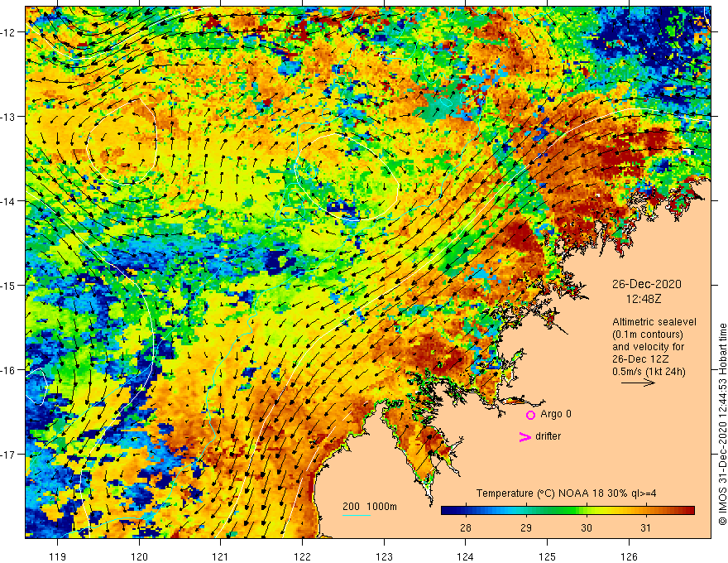Click the cyan 200 1000m depth contour line sample

[357, 515]
